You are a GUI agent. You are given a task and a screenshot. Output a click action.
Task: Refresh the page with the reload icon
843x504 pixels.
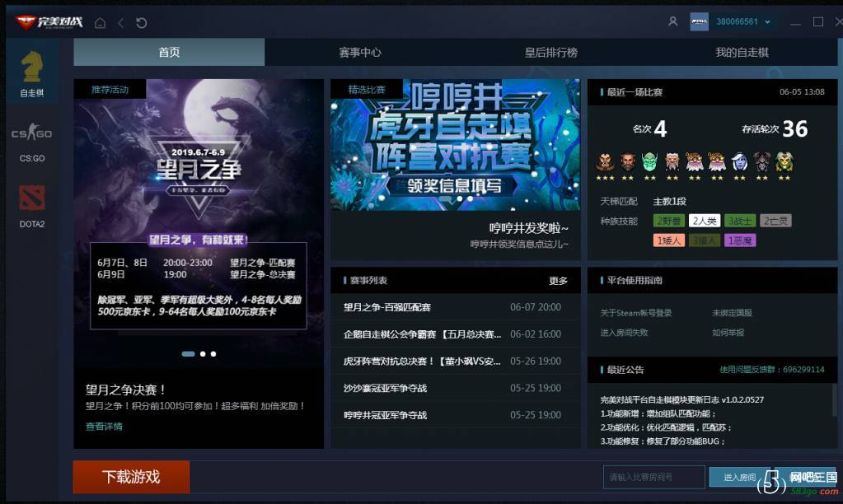(142, 22)
